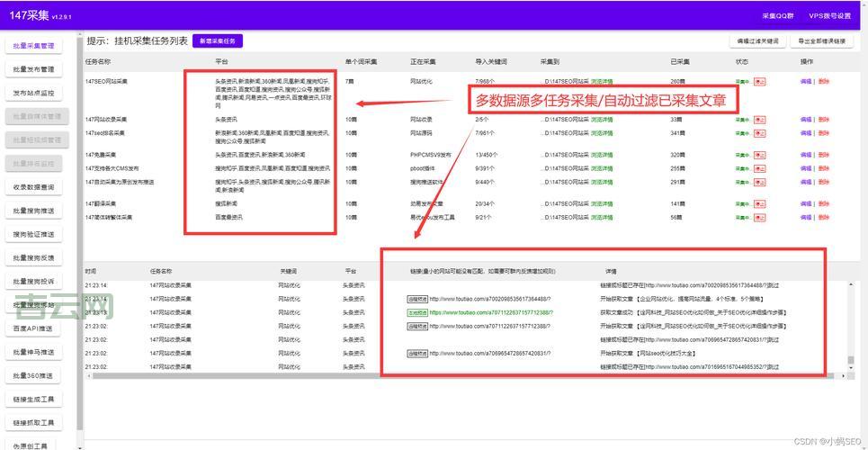Click the 新增采集任务 button
Screen dimensions: 868x450
[x=218, y=41]
